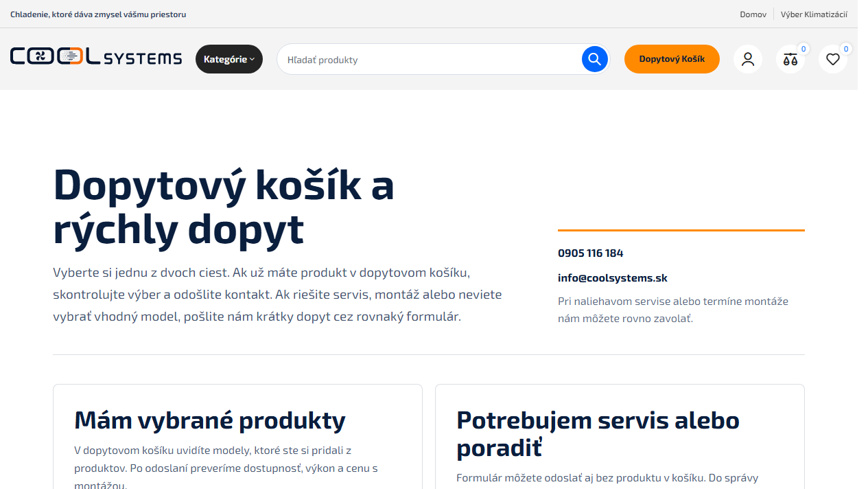Click the text V dopytovom košíku uvidíte modely
The width and height of the screenshot is (868, 489).
pyautogui.click(x=226, y=468)
